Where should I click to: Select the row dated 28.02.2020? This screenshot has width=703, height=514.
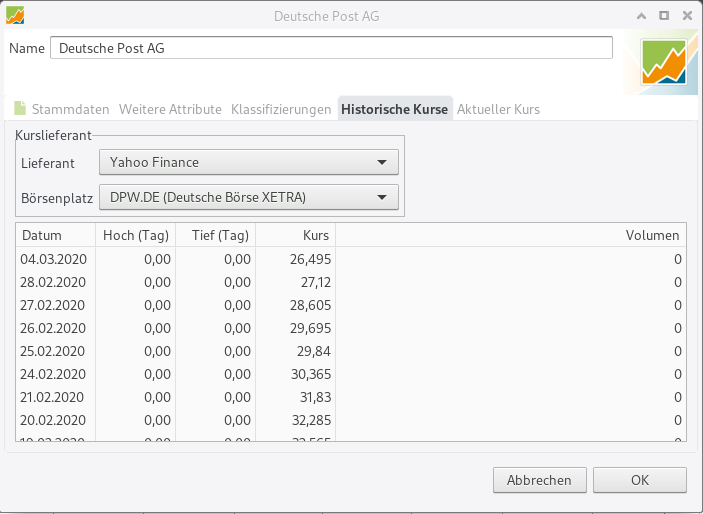351,282
